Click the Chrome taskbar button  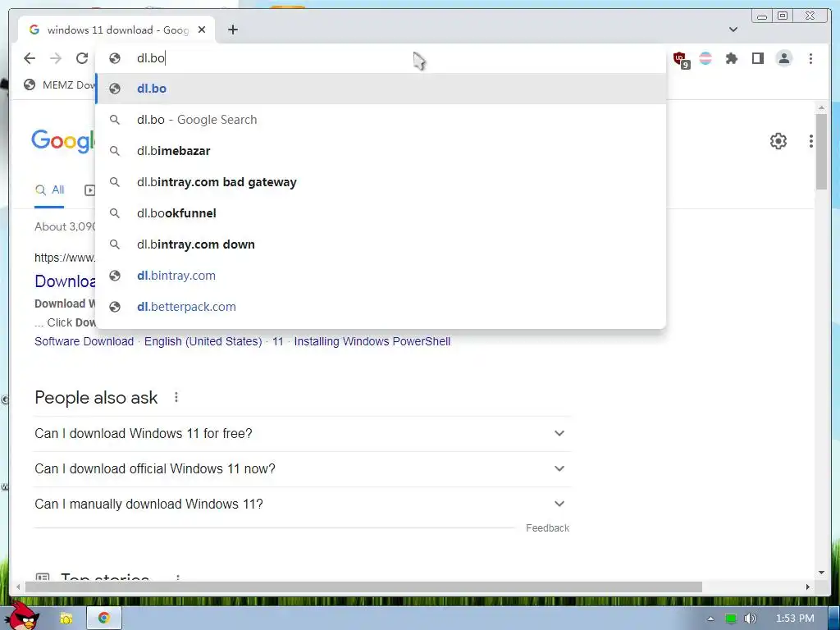tap(103, 619)
